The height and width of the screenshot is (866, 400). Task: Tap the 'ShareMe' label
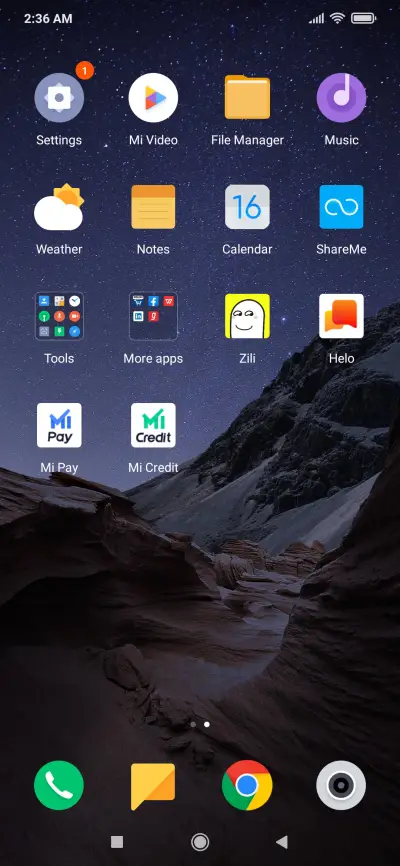pyautogui.click(x=341, y=250)
